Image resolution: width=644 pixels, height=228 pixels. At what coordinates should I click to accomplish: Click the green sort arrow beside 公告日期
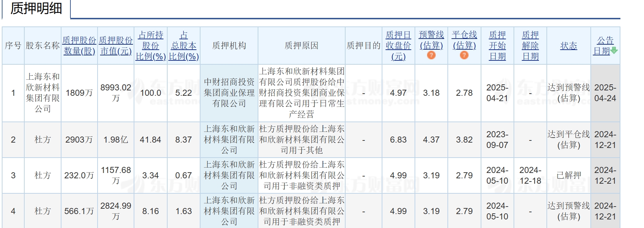[x=614, y=51]
